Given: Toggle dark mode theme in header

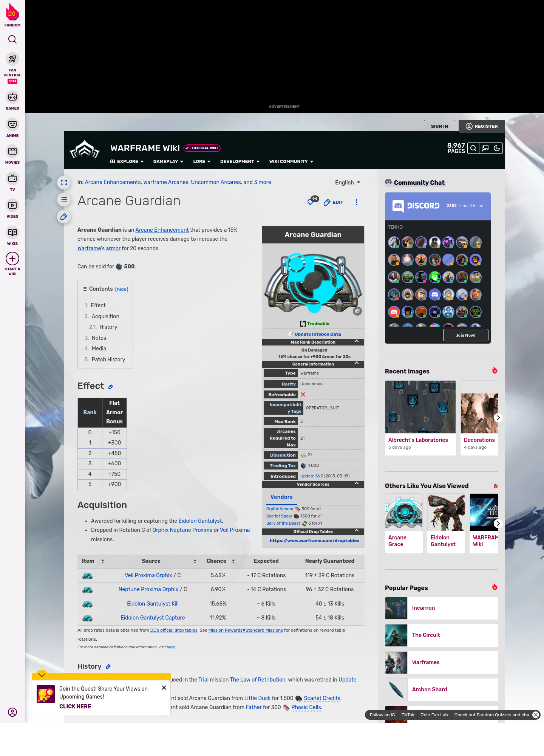Looking at the screenshot, I should click(497, 148).
